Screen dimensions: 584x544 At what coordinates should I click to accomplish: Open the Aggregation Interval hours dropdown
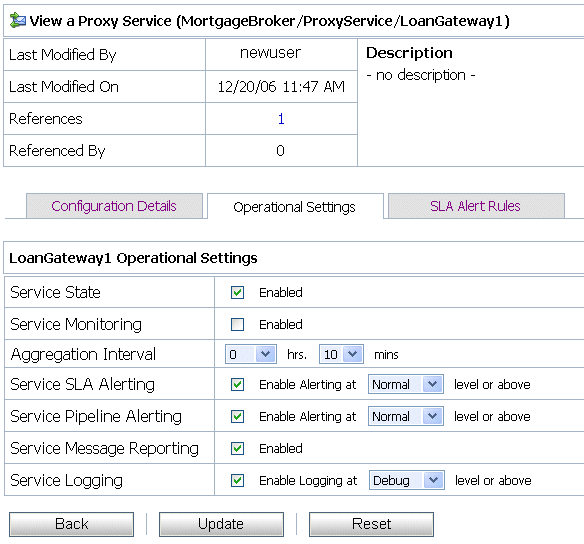pyautogui.click(x=251, y=354)
